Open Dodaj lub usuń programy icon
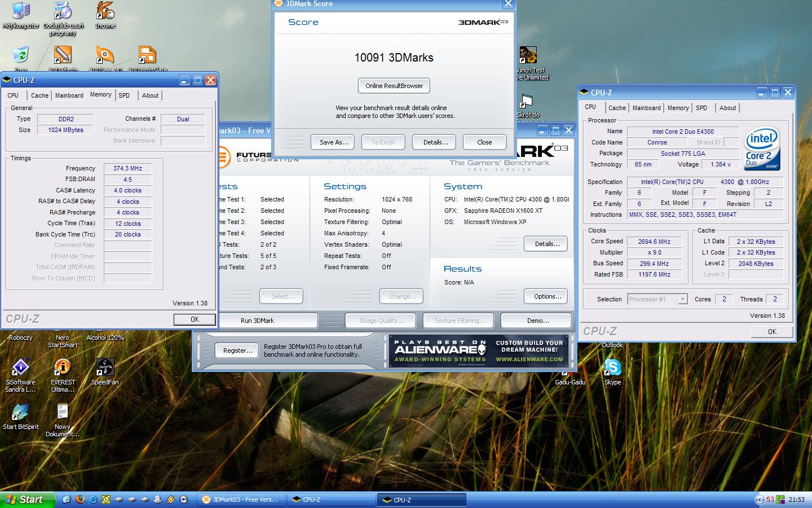 tap(63, 19)
